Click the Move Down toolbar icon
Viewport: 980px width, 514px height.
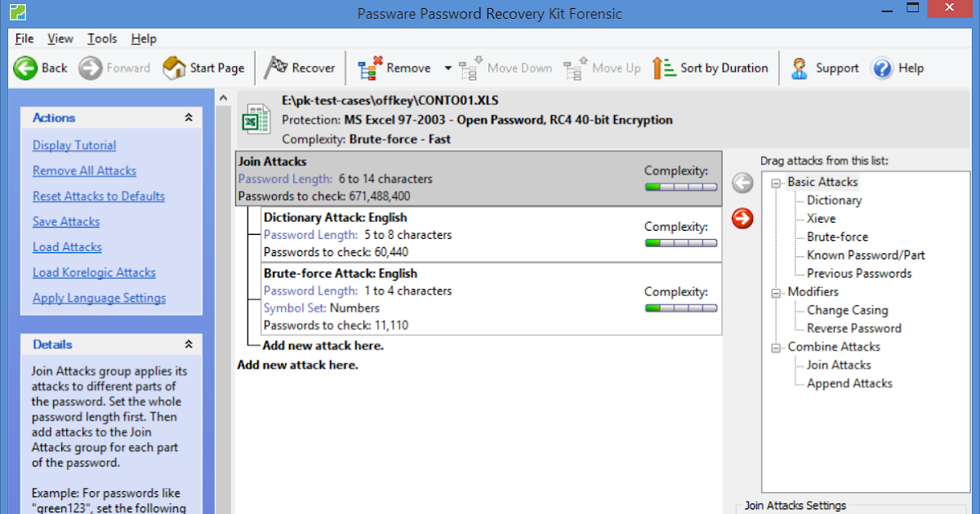[470, 68]
